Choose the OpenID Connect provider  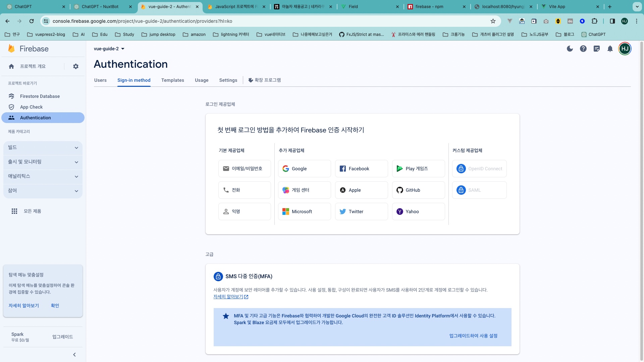coord(479,169)
